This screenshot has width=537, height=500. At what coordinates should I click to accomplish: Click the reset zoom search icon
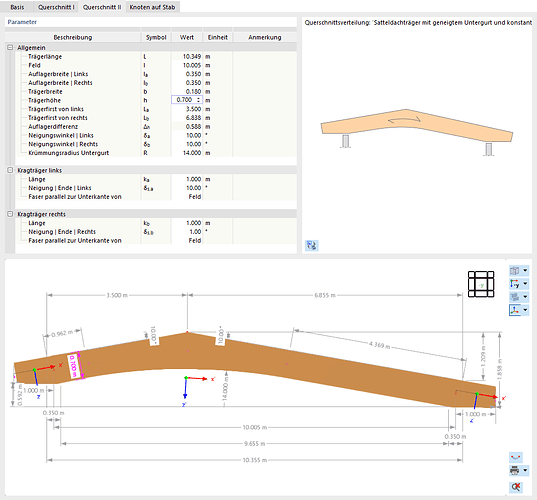click(x=516, y=487)
